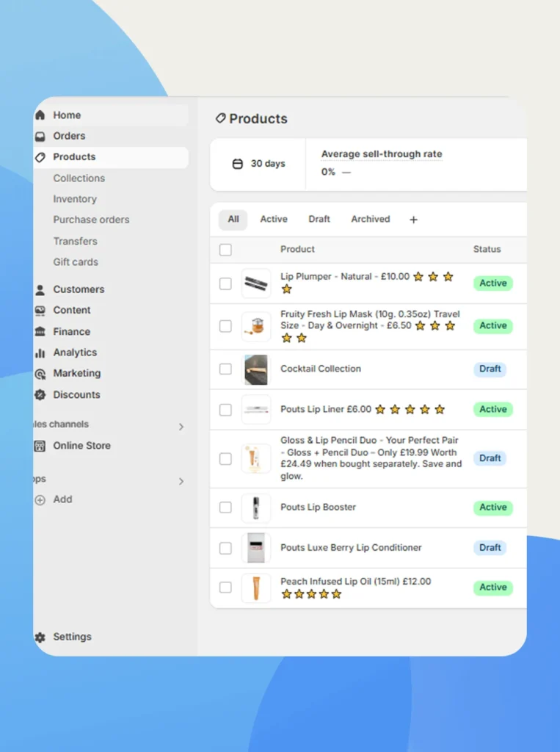Screen dimensions: 560x752
Task: Open the Collections sidebar link
Action: click(x=79, y=178)
